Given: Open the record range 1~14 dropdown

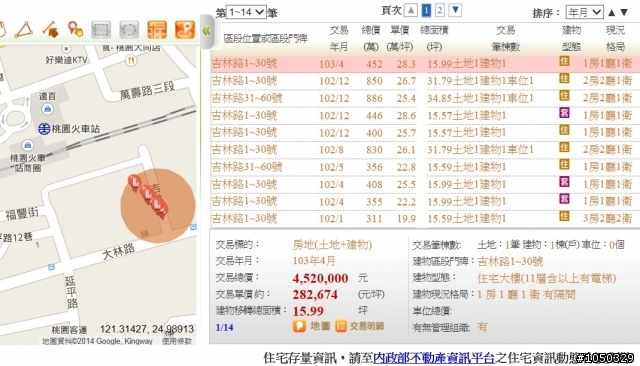Looking at the screenshot, I should pyautogui.click(x=246, y=12).
